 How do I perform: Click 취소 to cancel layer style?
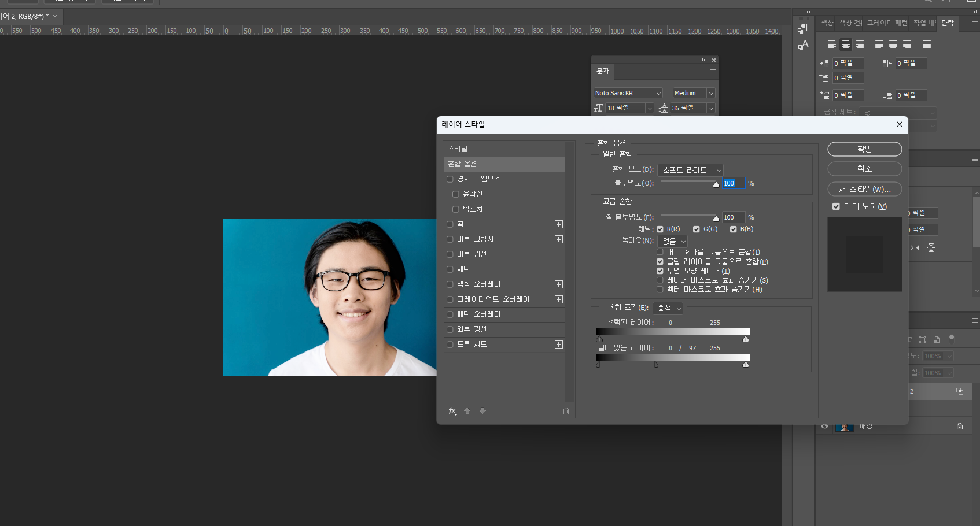click(x=865, y=169)
